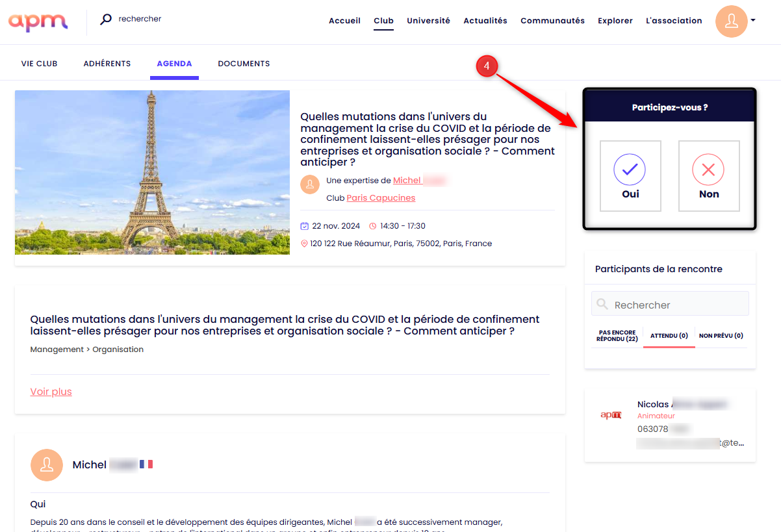781x532 pixels.
Task: Select the AGENDA tab
Action: pyautogui.click(x=174, y=64)
